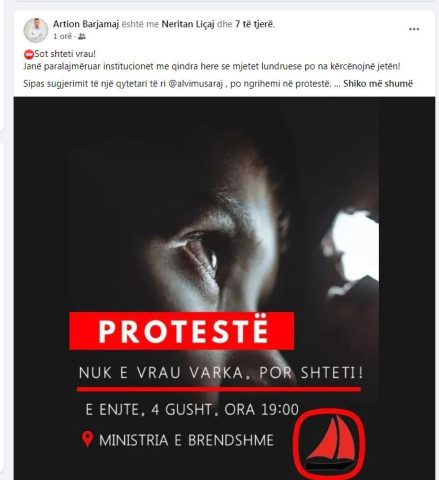
Task: Click the MINISTRIA E BRENDSHME location text
Action: pyautogui.click(x=187, y=440)
